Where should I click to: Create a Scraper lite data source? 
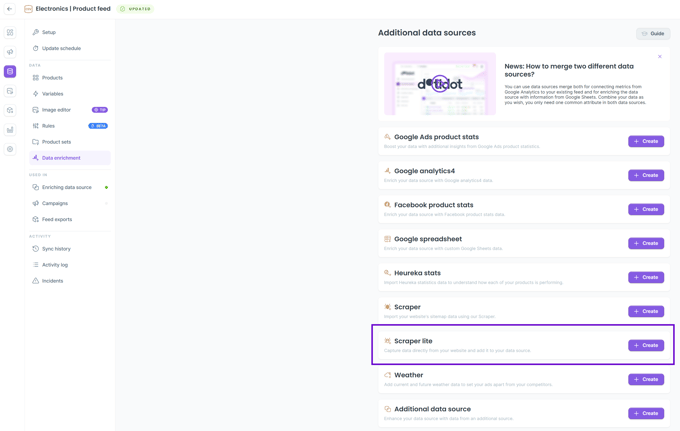pyautogui.click(x=646, y=345)
